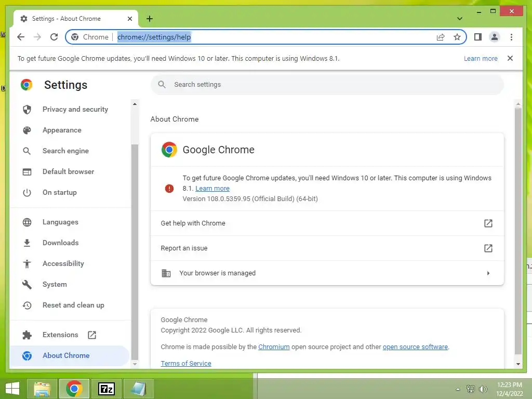Open the tab search chevron
This screenshot has width=532, height=399.
[x=459, y=19]
